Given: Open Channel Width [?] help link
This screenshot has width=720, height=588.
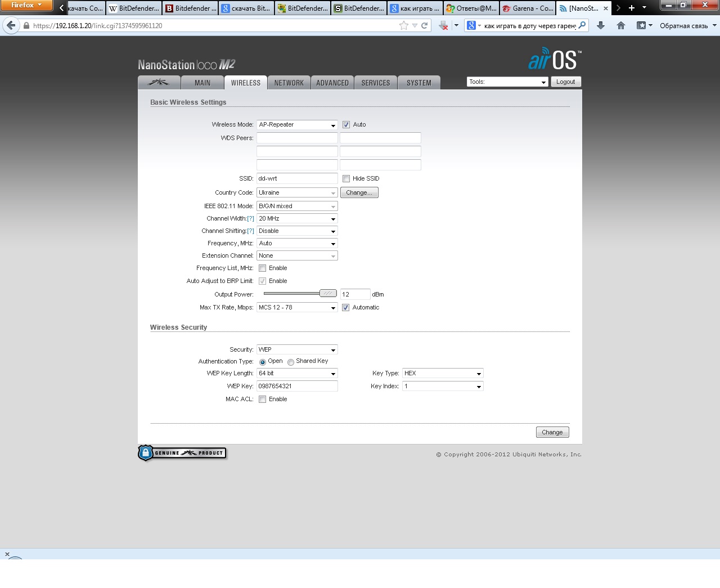Looking at the screenshot, I should tap(251, 219).
